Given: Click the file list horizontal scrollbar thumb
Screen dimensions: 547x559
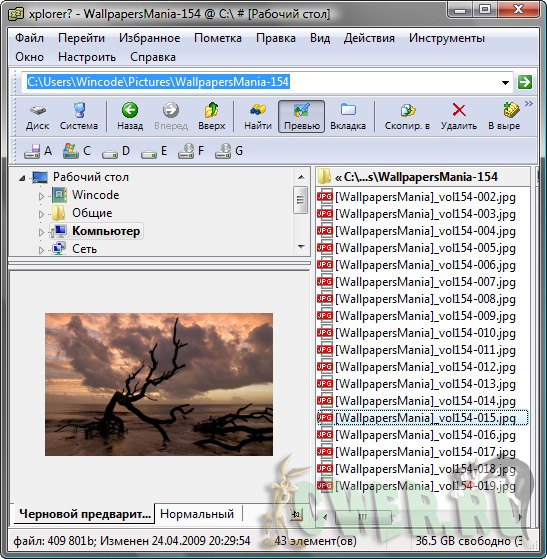Looking at the screenshot, I should coord(363,517).
